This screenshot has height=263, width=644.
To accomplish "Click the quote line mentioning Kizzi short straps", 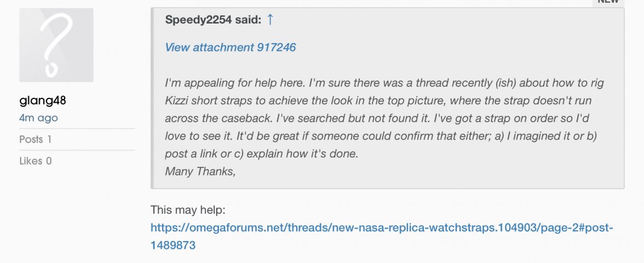I will [378, 101].
